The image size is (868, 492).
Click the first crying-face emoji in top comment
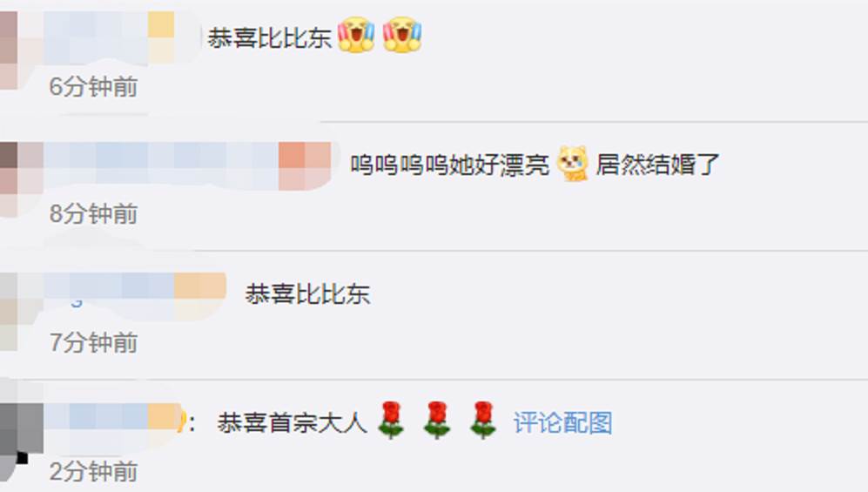pyautogui.click(x=356, y=36)
